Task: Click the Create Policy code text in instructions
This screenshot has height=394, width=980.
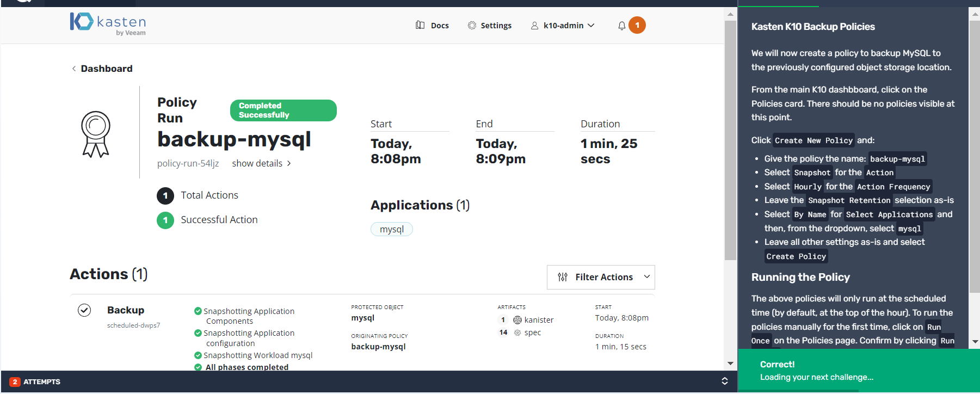Action: pyautogui.click(x=796, y=256)
